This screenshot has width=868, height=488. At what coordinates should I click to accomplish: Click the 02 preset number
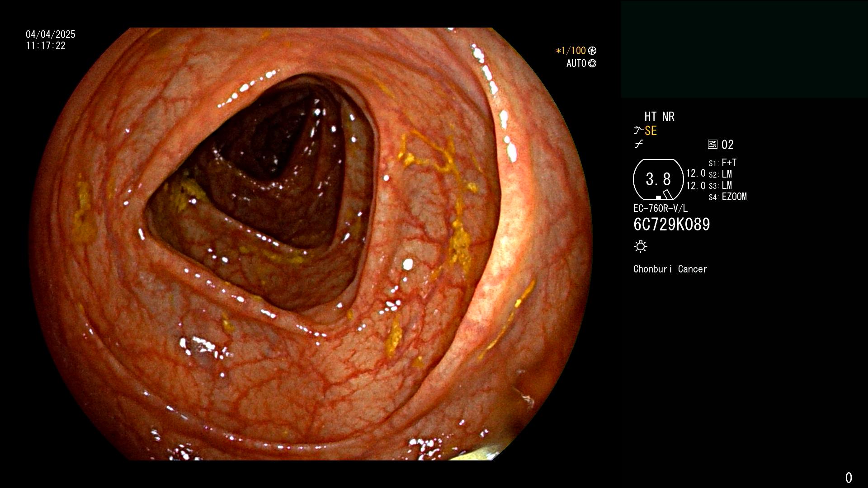click(x=728, y=145)
